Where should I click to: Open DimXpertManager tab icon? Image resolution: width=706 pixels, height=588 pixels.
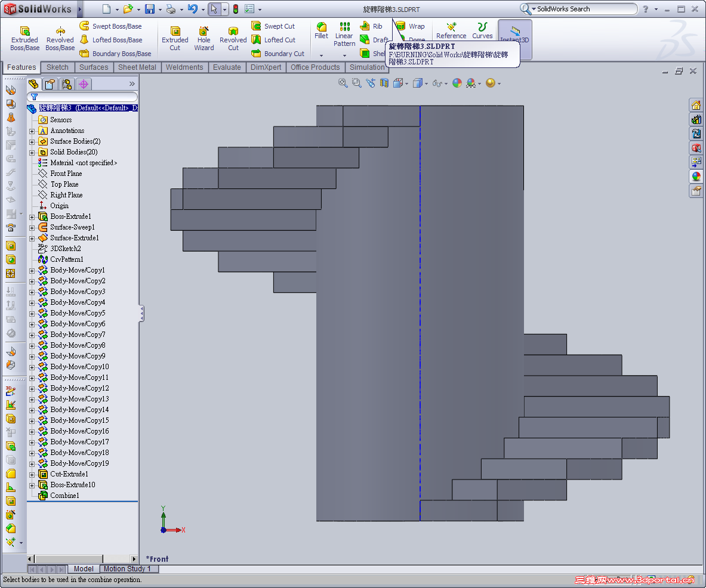[84, 83]
